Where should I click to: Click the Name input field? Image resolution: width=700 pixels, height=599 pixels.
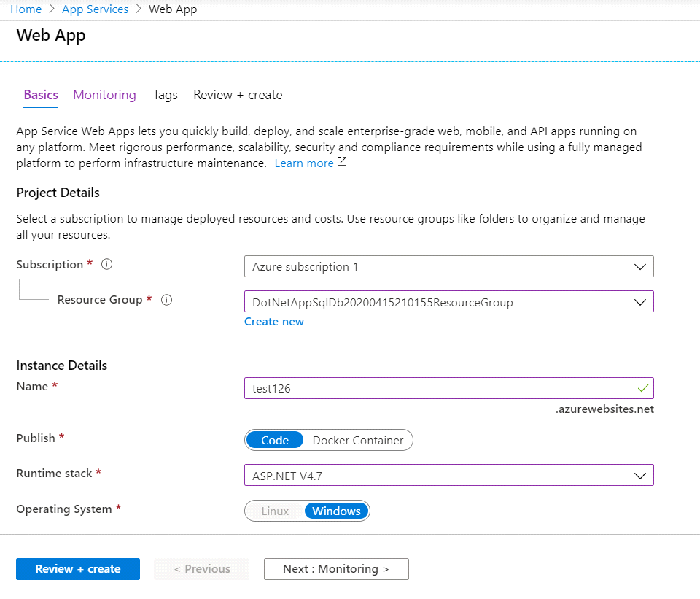click(437, 388)
